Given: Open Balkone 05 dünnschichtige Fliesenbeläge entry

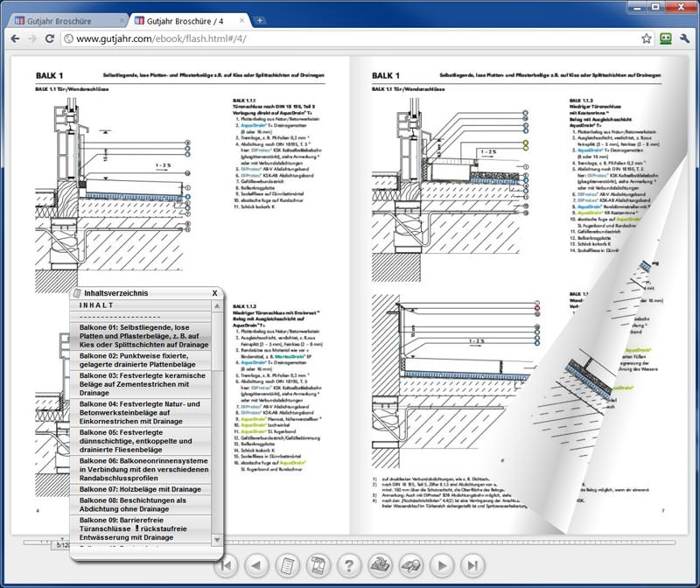Looking at the screenshot, I should (140, 441).
